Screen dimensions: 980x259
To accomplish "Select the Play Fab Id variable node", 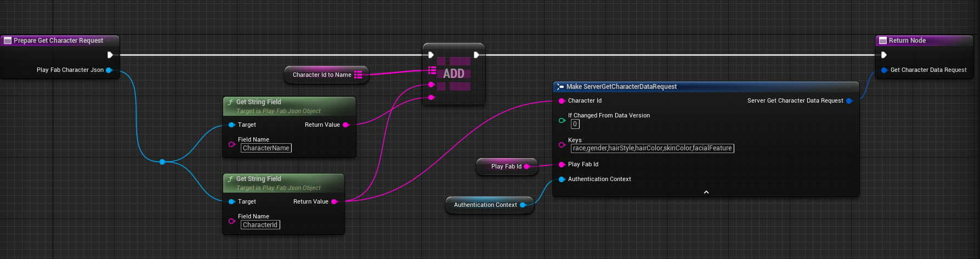I will pyautogui.click(x=506, y=166).
